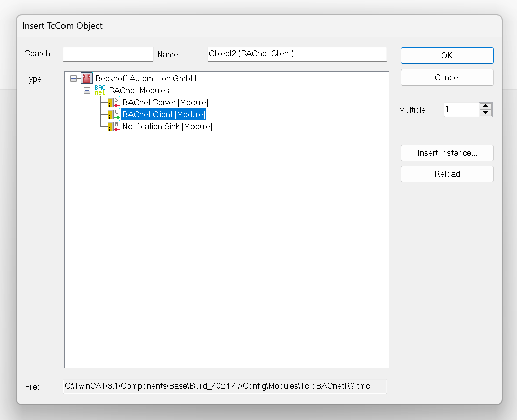The height and width of the screenshot is (420, 517).
Task: Click the Multiple value field
Action: pos(462,110)
